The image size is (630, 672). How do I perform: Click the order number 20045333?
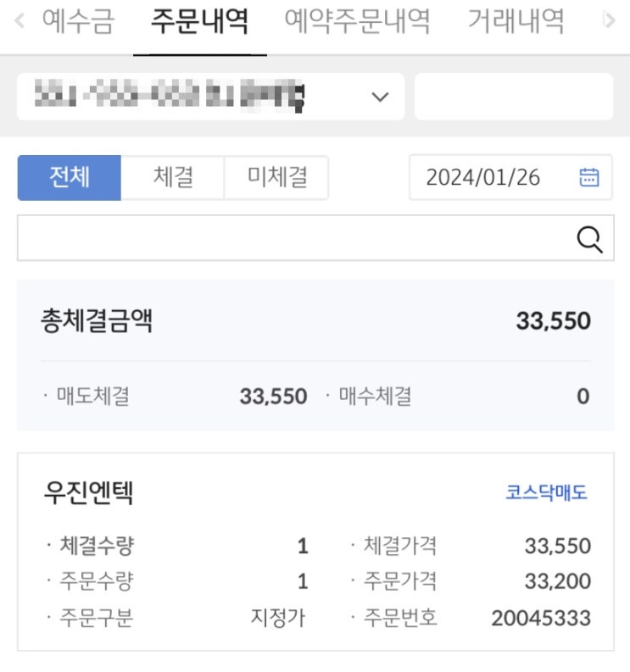(540, 618)
